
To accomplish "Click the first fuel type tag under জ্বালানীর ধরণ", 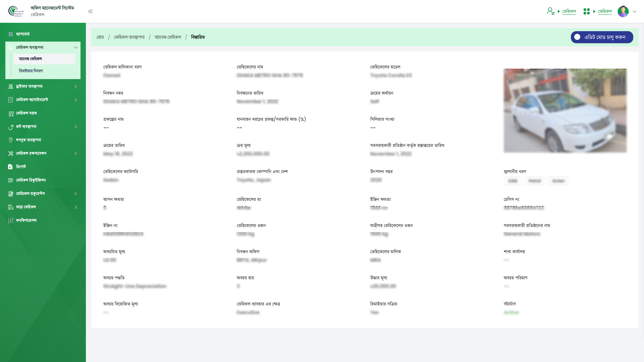I will click(513, 181).
